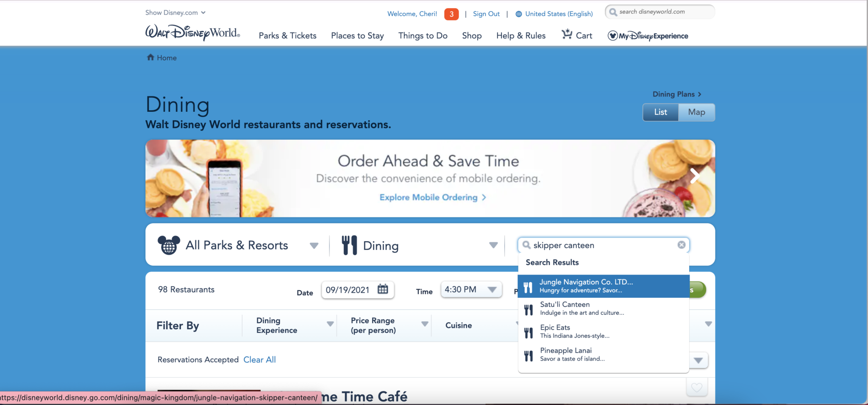This screenshot has height=405, width=868.
Task: Clear the skipper canteen search text
Action: [682, 245]
